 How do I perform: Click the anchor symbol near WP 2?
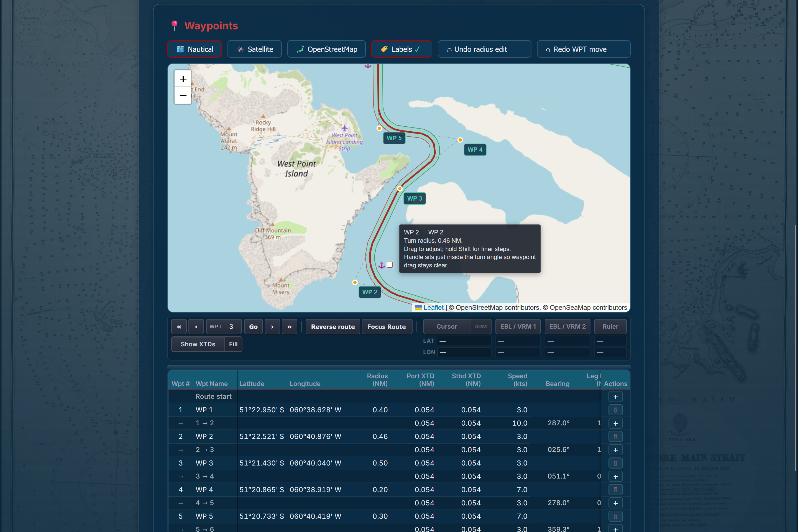tap(382, 265)
